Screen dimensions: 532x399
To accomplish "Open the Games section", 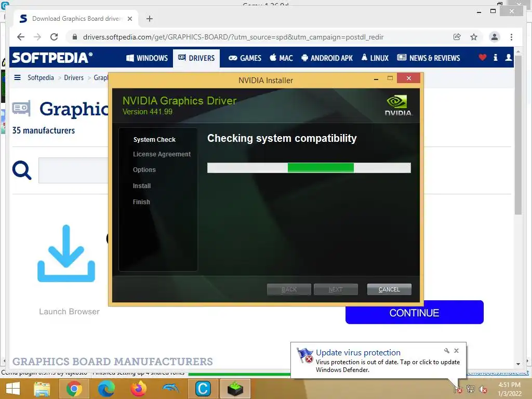I will coord(245,58).
